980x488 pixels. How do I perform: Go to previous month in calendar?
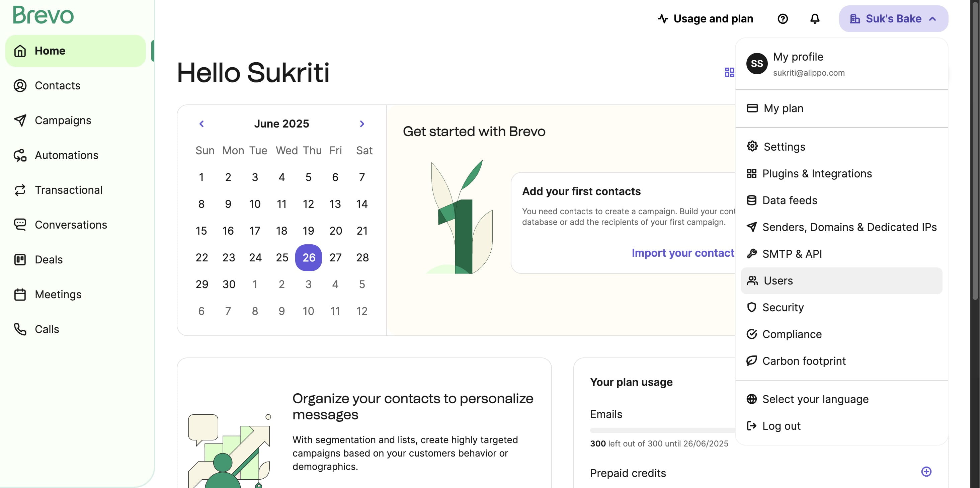(x=201, y=124)
